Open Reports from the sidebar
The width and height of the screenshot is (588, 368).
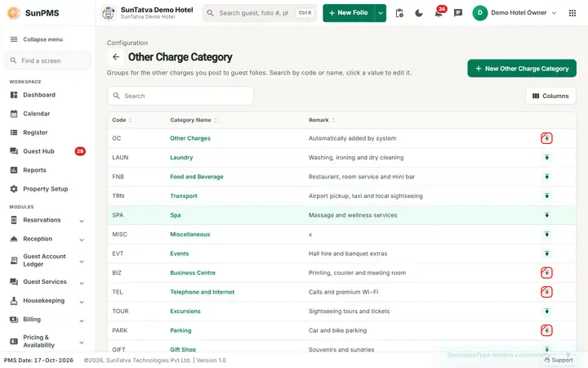pos(47,170)
